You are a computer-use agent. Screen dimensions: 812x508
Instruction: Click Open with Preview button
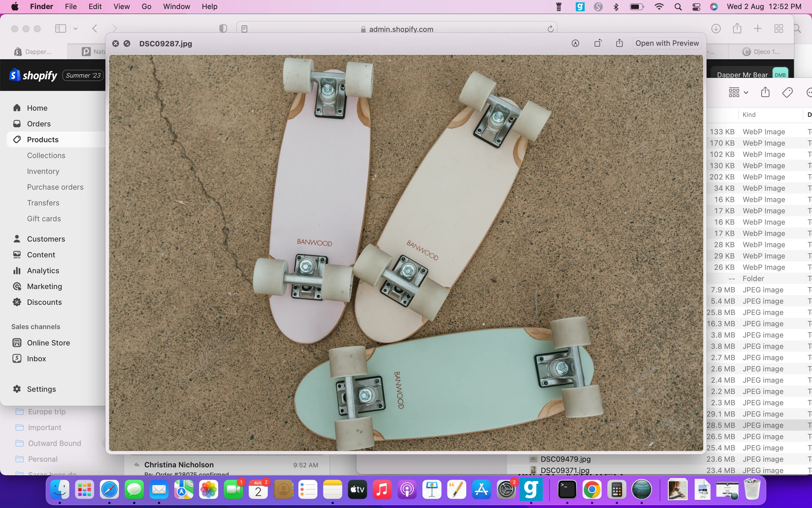tap(667, 43)
